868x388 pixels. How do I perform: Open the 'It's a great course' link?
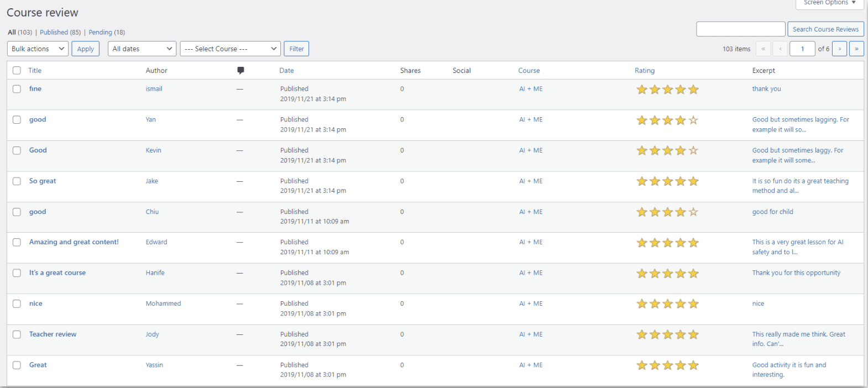click(57, 272)
